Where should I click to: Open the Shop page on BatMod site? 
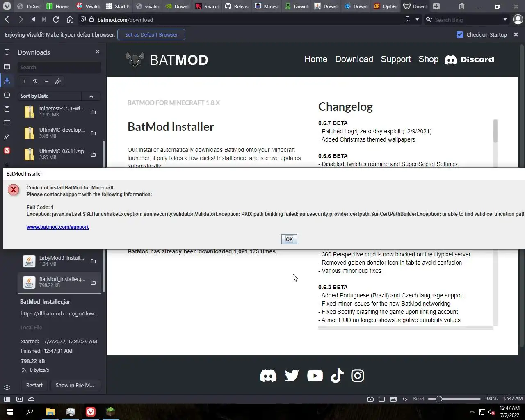coord(428,59)
